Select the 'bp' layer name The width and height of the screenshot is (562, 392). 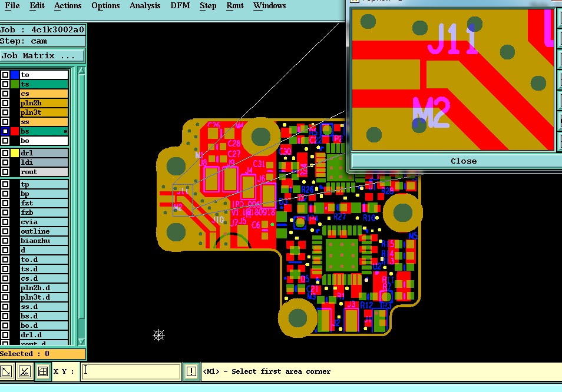[x=44, y=194]
